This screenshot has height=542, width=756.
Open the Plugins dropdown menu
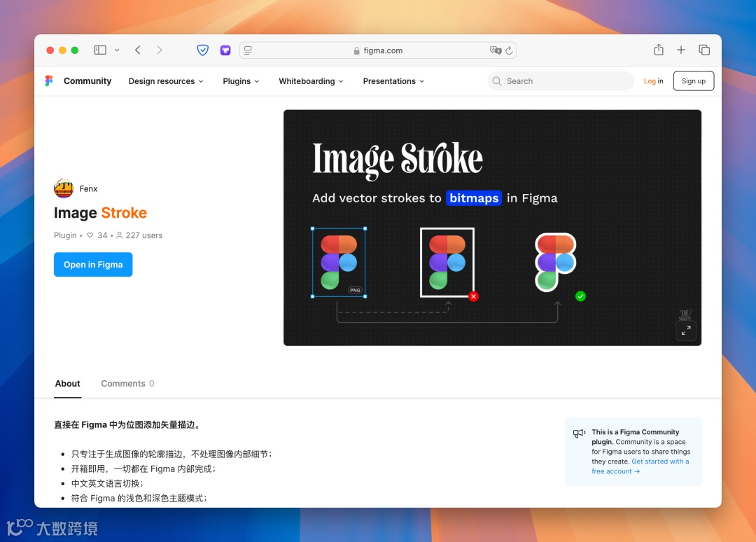241,81
